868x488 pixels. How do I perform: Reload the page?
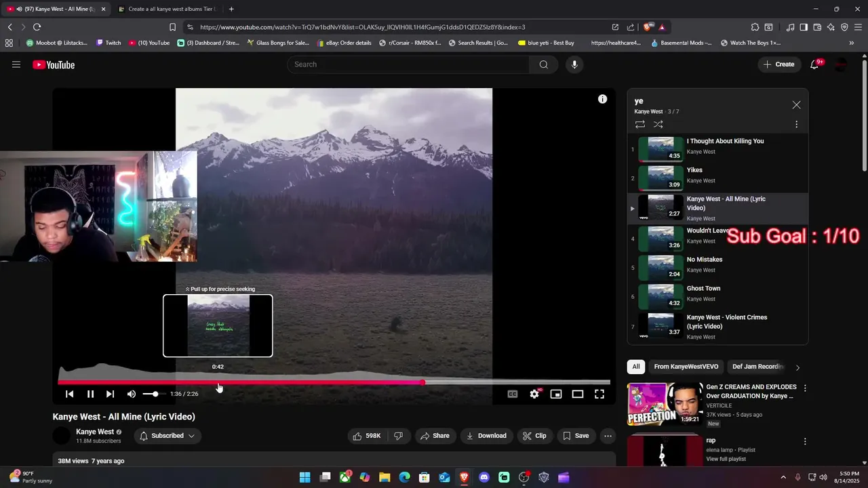[37, 27]
